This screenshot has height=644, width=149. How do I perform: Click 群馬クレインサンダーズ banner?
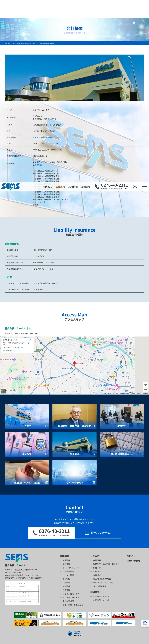25,623
